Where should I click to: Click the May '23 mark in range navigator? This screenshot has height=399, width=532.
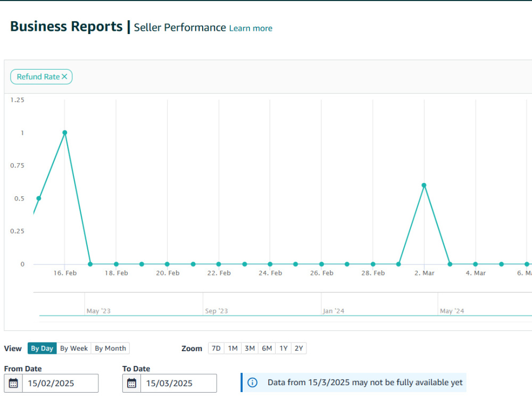(98, 311)
